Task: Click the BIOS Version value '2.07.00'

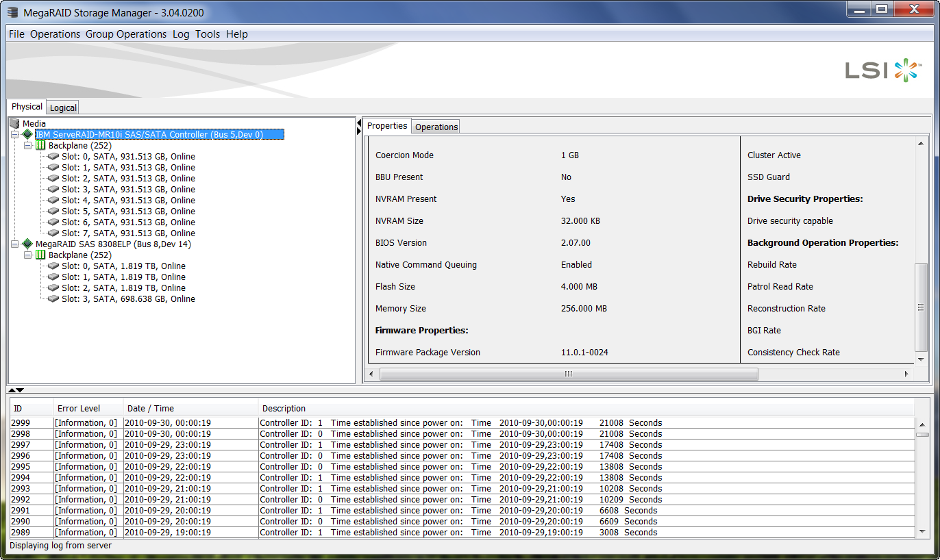Action: [576, 242]
